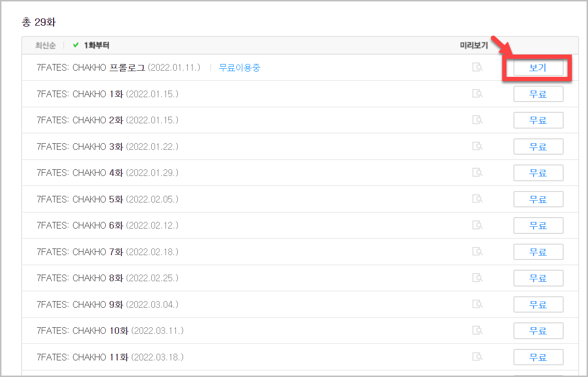Viewport: 588px width, 377px height.
Task: Open preview icon for CHAKHO 4화
Action: point(478,173)
